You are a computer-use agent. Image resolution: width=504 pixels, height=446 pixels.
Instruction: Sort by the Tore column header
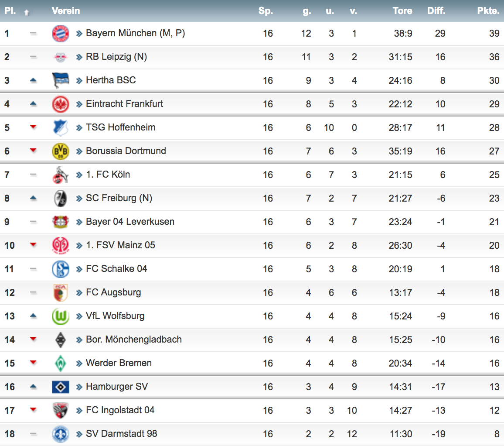(402, 11)
